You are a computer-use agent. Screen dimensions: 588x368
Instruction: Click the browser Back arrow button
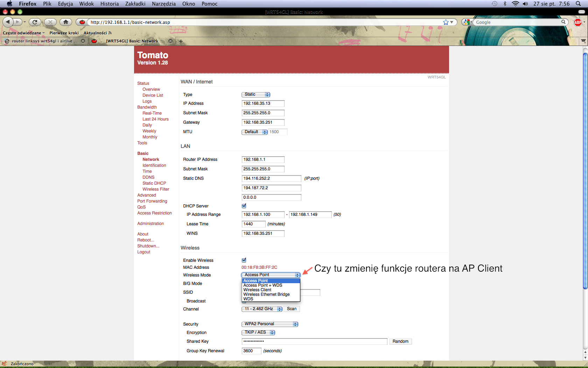(8, 22)
